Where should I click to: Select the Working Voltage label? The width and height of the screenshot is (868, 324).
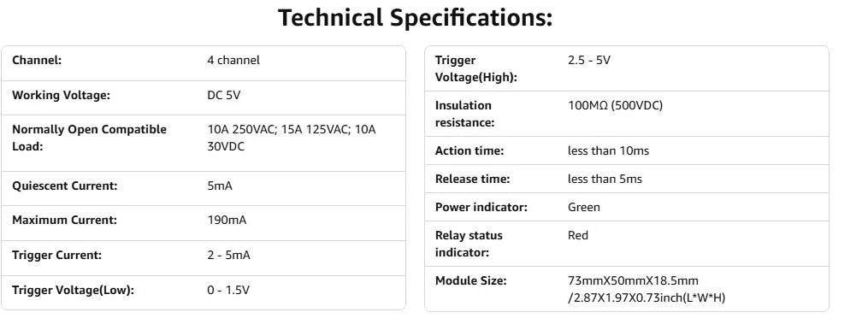click(x=61, y=95)
